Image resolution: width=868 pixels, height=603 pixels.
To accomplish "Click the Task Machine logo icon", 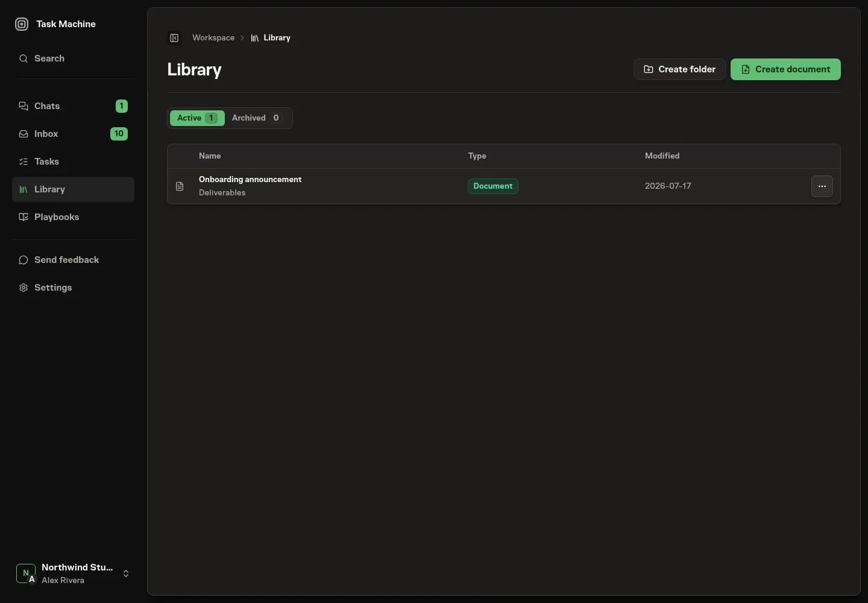I will pyautogui.click(x=22, y=24).
